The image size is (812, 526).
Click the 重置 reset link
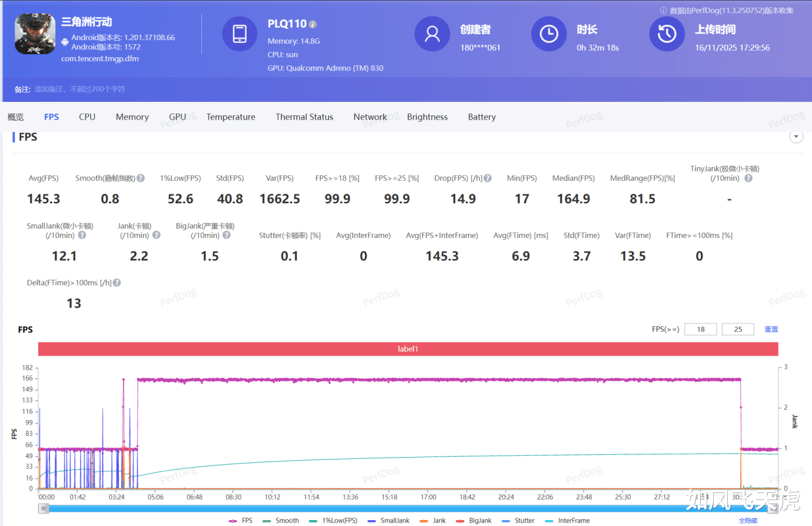click(771, 330)
